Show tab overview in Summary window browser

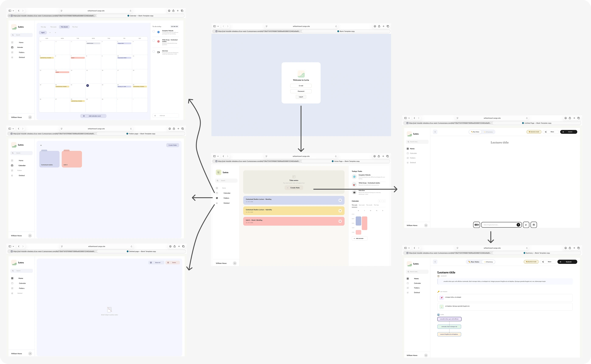pyautogui.click(x=578, y=248)
